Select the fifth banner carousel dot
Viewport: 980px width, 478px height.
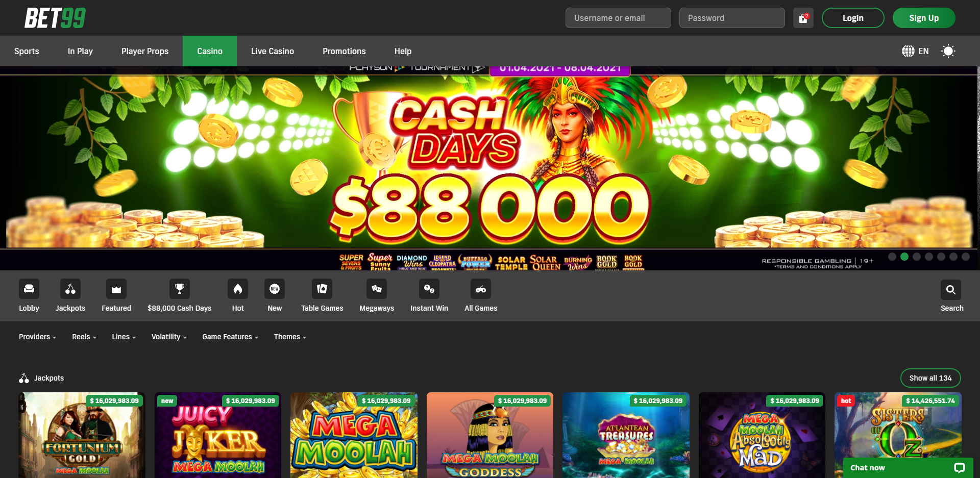(x=941, y=257)
